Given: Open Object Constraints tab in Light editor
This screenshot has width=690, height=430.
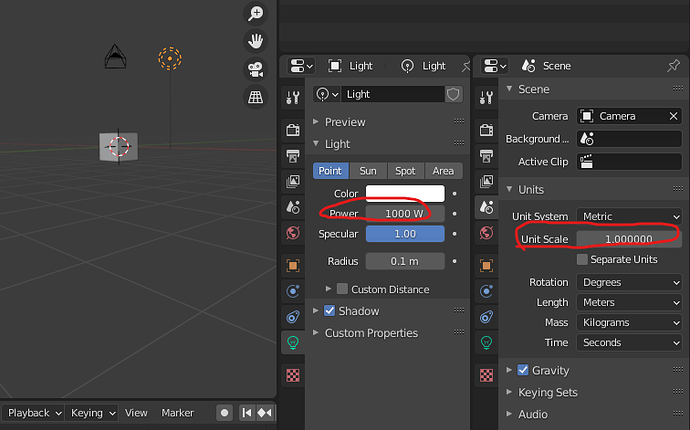Looking at the screenshot, I should pyautogui.click(x=293, y=316).
